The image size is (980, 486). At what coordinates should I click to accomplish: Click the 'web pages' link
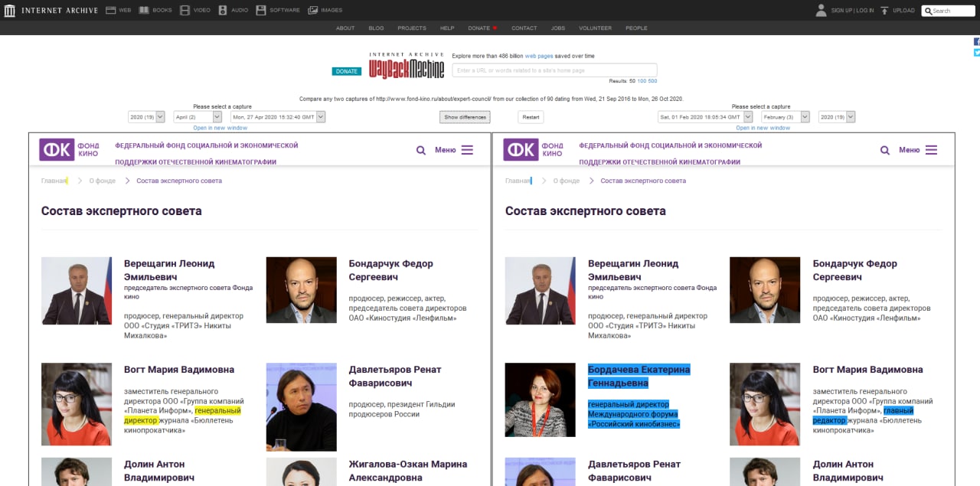(539, 56)
